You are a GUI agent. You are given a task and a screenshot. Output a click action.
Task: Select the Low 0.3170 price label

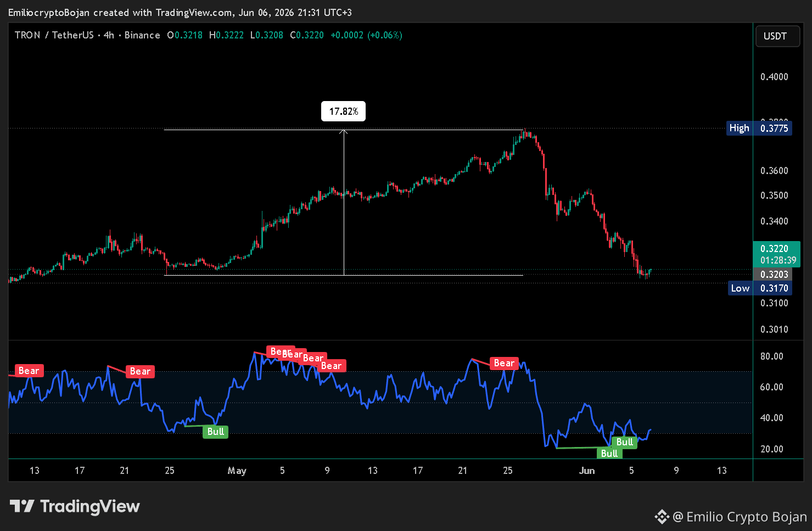(x=759, y=288)
